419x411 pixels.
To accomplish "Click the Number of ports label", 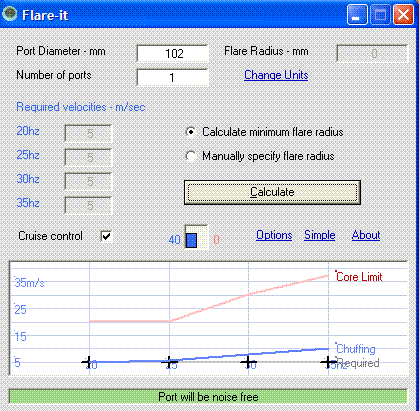I will (x=54, y=75).
